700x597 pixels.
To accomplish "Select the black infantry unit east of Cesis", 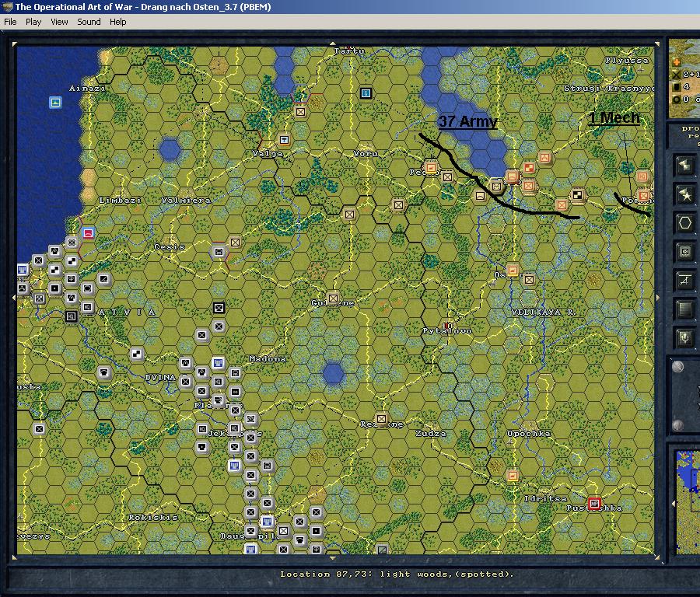I will [x=219, y=308].
